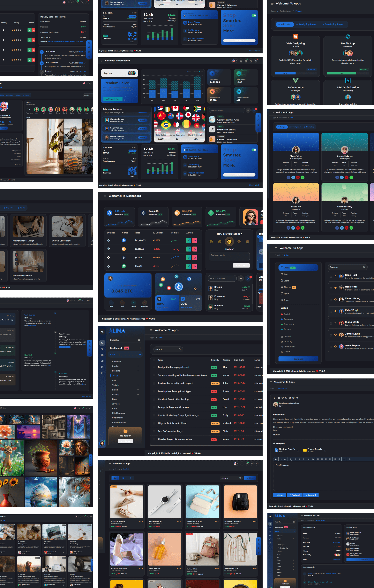374x588 pixels.
Task: Click trash icon in Read Email toolbar
Action: tap(290, 398)
